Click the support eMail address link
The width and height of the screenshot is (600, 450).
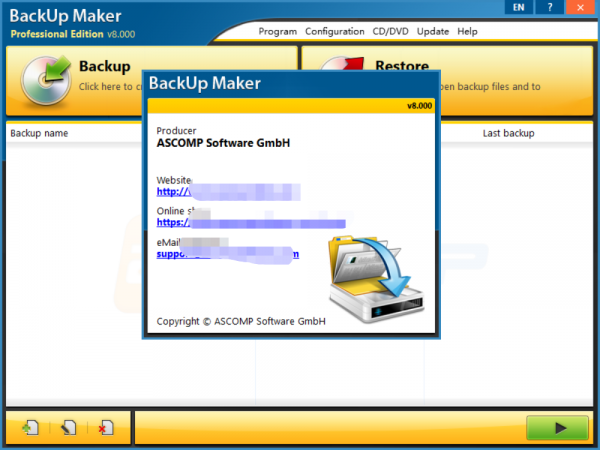tap(227, 254)
